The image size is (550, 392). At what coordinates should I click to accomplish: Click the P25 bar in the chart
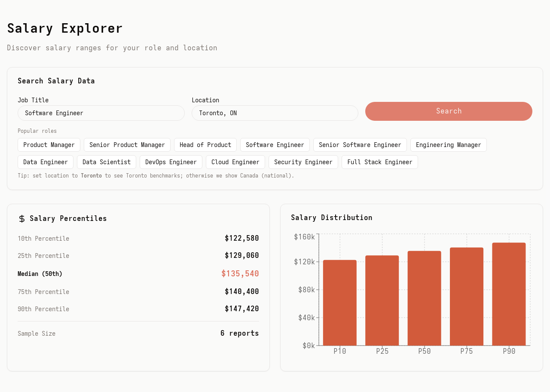pos(382,300)
